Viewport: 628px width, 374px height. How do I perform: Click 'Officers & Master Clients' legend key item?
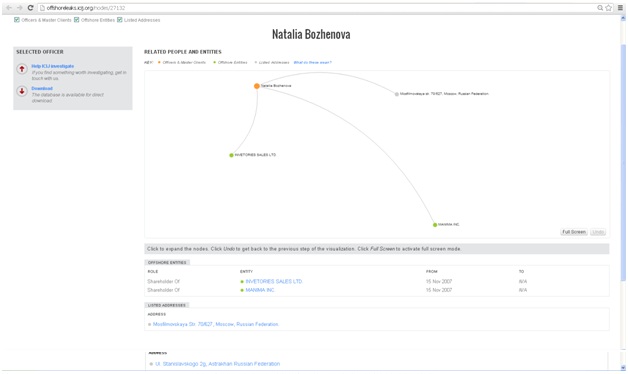[x=182, y=62]
